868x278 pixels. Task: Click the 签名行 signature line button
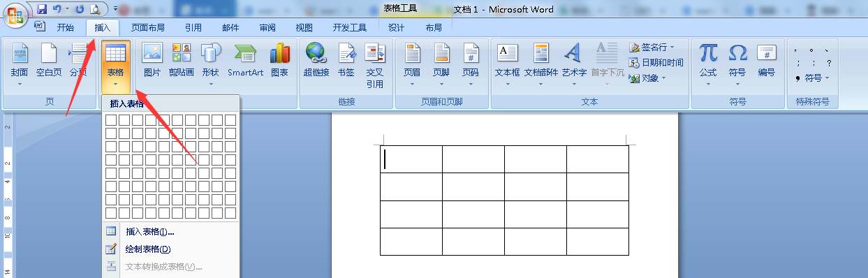pos(652,47)
